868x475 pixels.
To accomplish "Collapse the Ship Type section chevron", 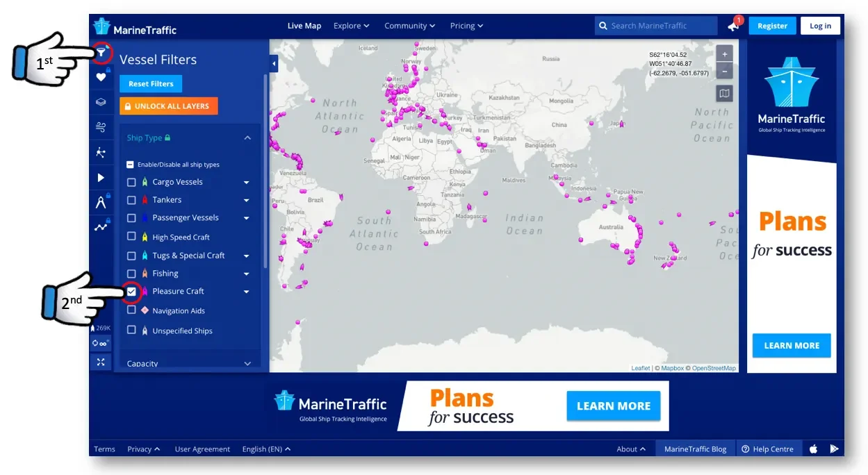I will tap(247, 137).
